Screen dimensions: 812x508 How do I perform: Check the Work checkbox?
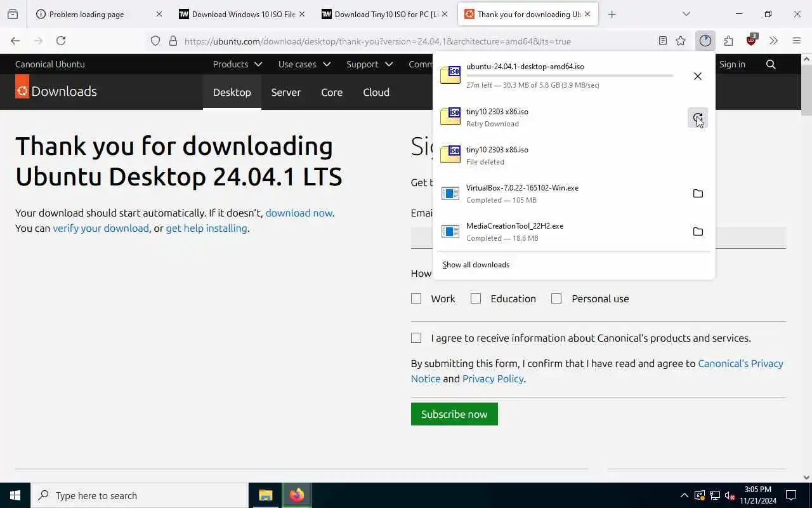tap(416, 298)
